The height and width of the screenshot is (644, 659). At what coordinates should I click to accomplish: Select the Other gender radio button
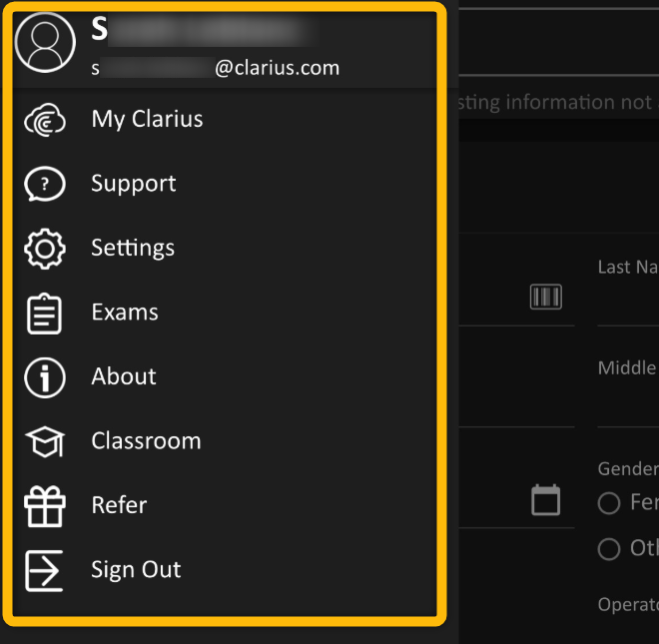click(x=609, y=548)
